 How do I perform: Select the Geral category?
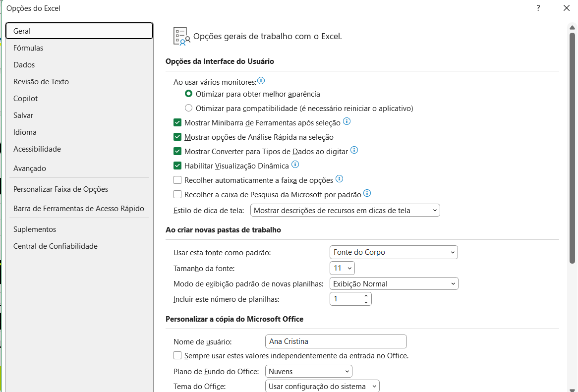[79, 31]
